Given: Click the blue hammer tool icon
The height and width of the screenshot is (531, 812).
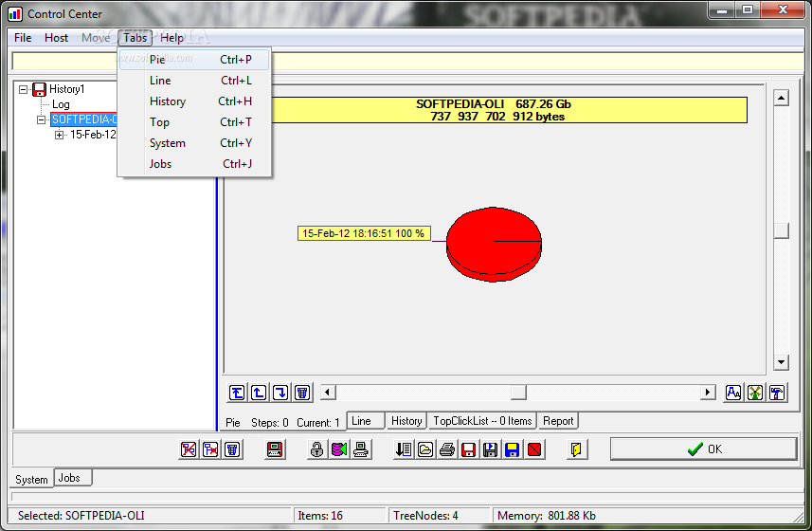Looking at the screenshot, I should (777, 393).
